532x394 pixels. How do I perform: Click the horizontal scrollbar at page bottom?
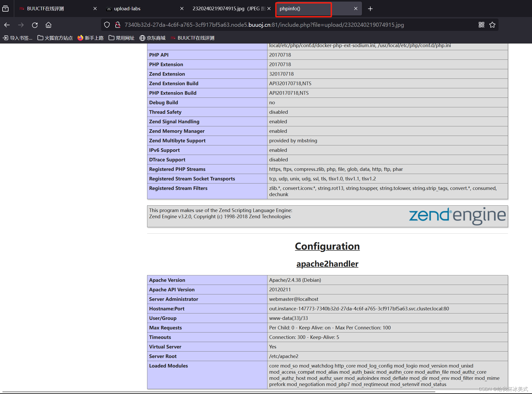click(x=218, y=392)
